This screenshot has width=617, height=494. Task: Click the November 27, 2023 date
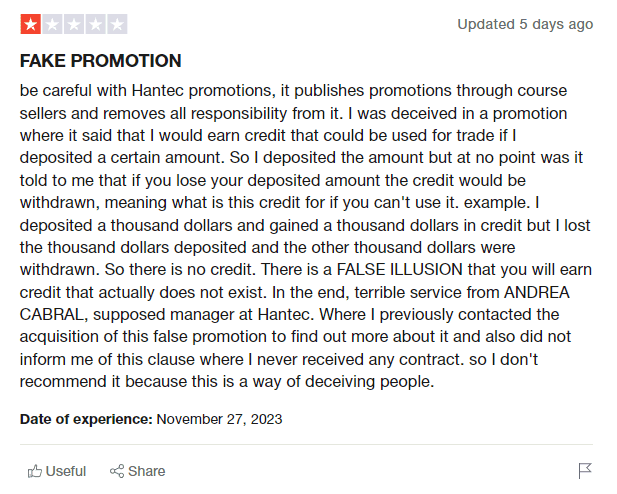[x=219, y=419]
